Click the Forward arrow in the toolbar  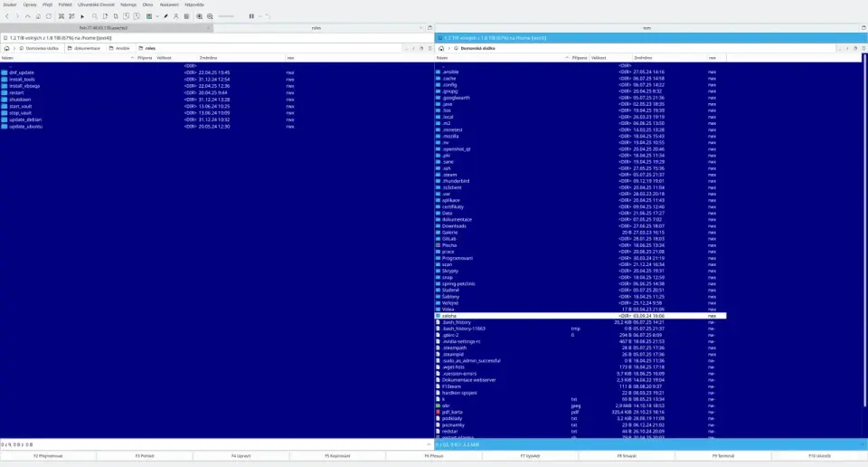pos(17,16)
